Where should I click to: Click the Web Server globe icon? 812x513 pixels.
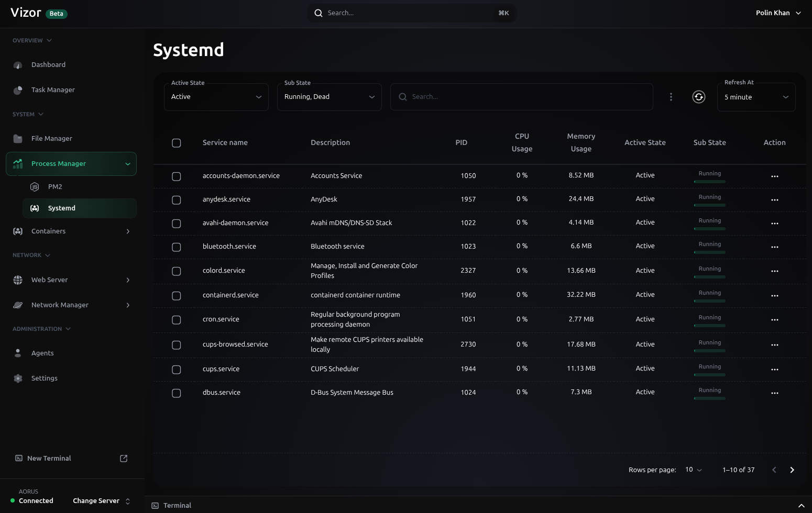tap(18, 280)
